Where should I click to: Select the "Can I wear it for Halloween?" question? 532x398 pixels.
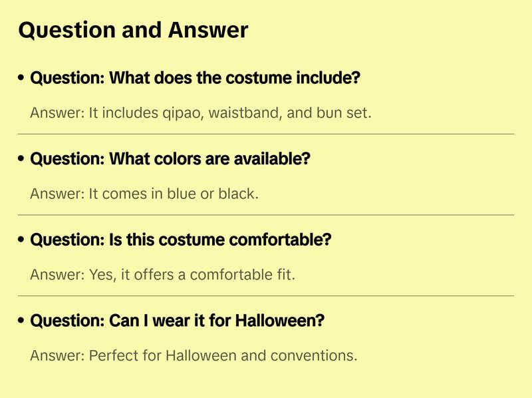point(177,321)
